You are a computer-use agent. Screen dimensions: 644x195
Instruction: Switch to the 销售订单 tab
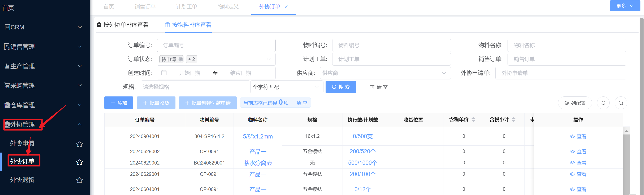[x=145, y=7]
